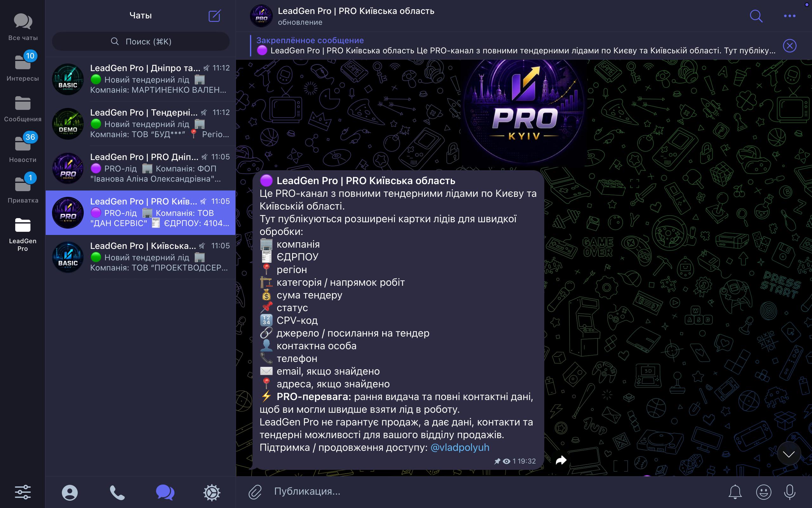The image size is (812, 508).
Task: Click the compose new message icon
Action: 214,16
